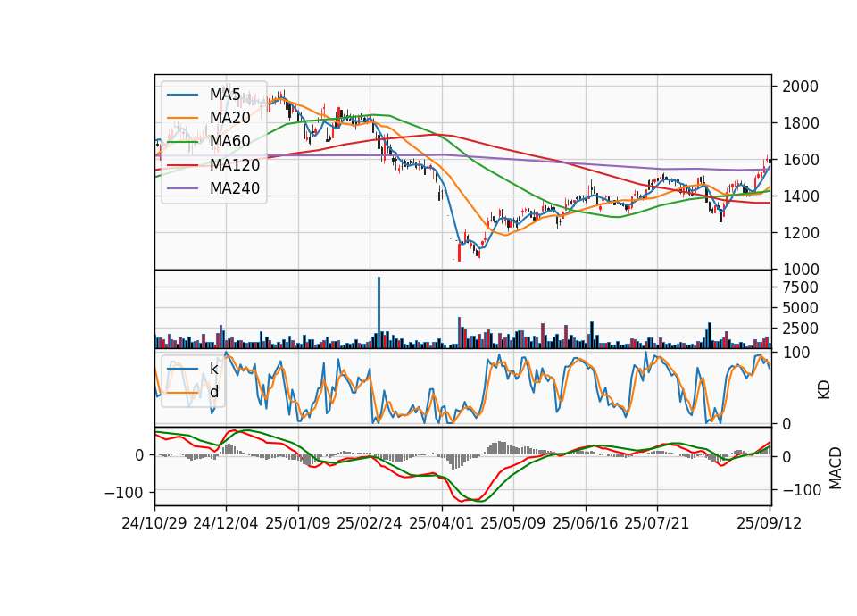Click the 1600 price axis tick label

tap(800, 160)
